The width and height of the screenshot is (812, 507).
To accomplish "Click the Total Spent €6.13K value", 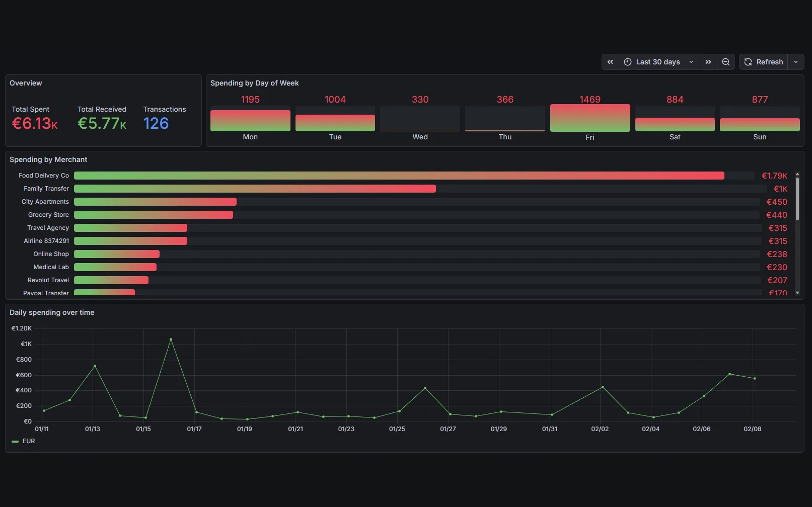I will 34,122.
